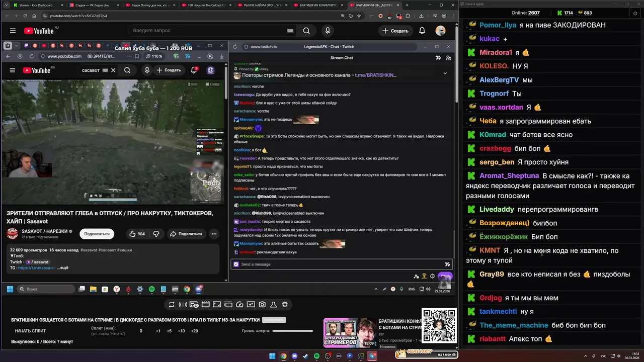This screenshot has width=644, height=362.
Task: Click 'Подписаться' subscribe button in inner YouTube
Action: [97, 234]
